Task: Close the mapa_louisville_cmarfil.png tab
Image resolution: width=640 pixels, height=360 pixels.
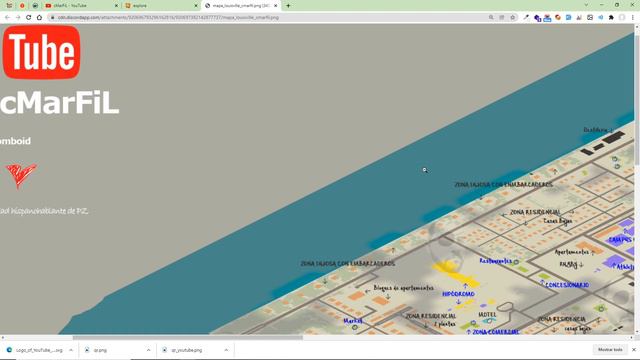Action: click(x=276, y=6)
